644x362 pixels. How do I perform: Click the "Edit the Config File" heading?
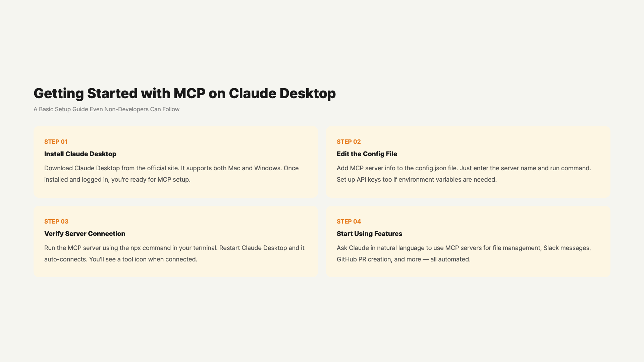coord(367,154)
